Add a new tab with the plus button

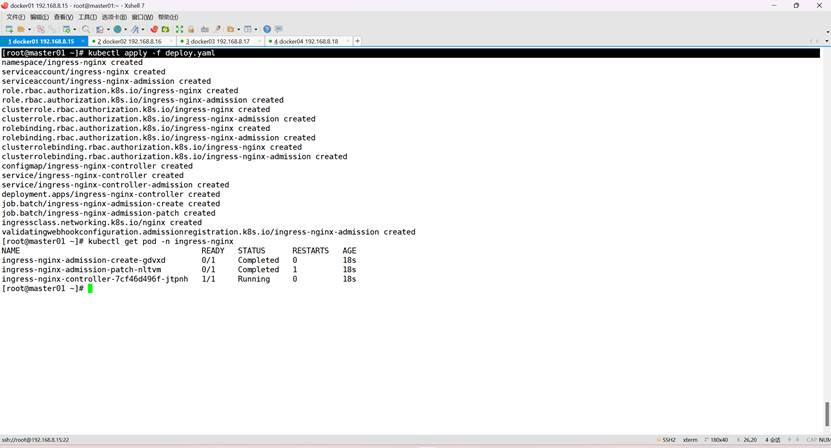pos(357,41)
